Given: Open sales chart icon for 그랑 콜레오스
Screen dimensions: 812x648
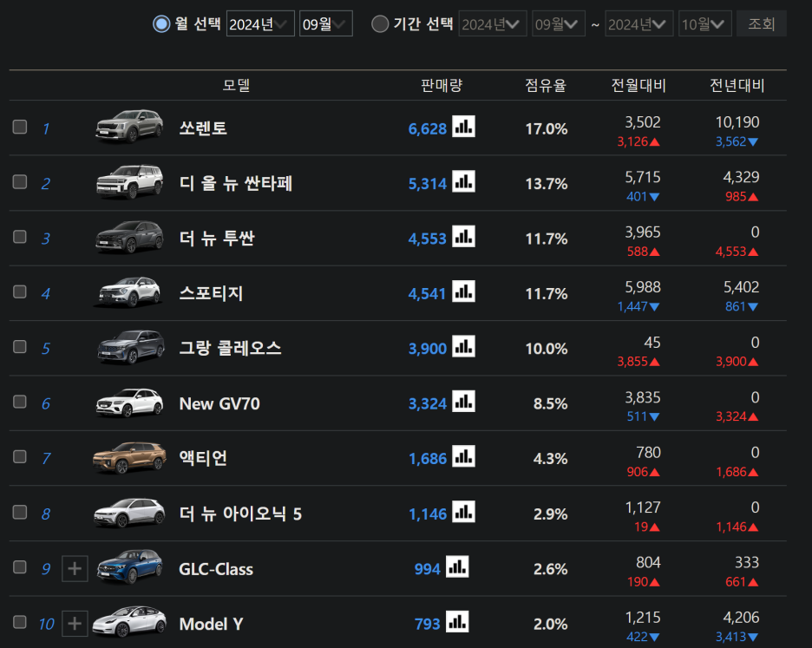Looking at the screenshot, I should pyautogui.click(x=463, y=346).
